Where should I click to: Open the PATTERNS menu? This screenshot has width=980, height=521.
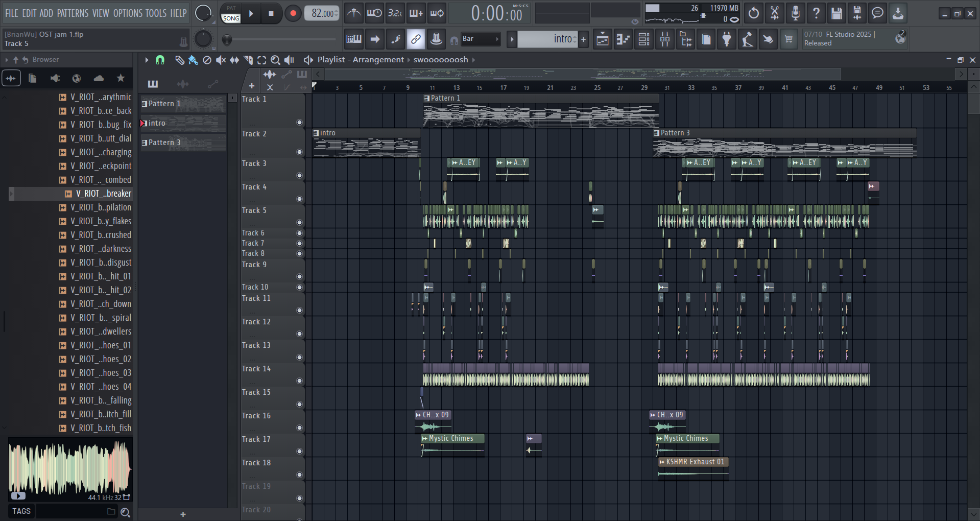[73, 13]
